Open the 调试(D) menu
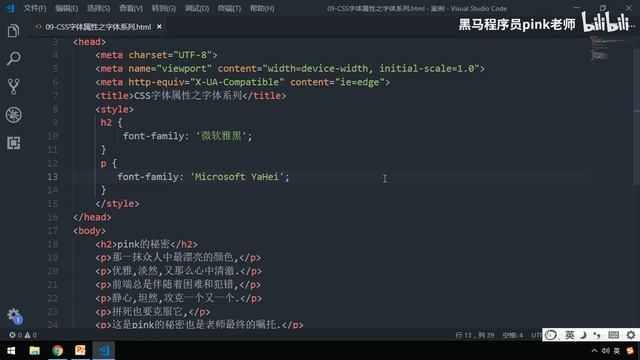 196,8
